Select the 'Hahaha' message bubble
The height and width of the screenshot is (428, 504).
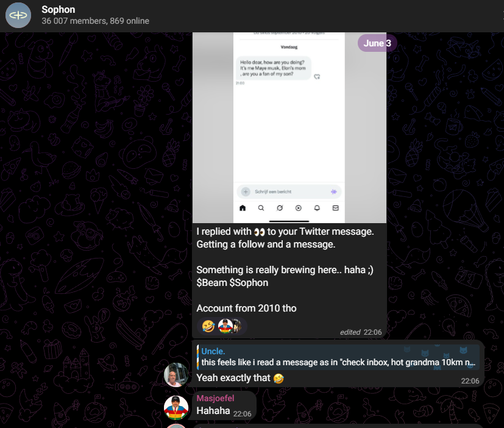[x=224, y=406]
